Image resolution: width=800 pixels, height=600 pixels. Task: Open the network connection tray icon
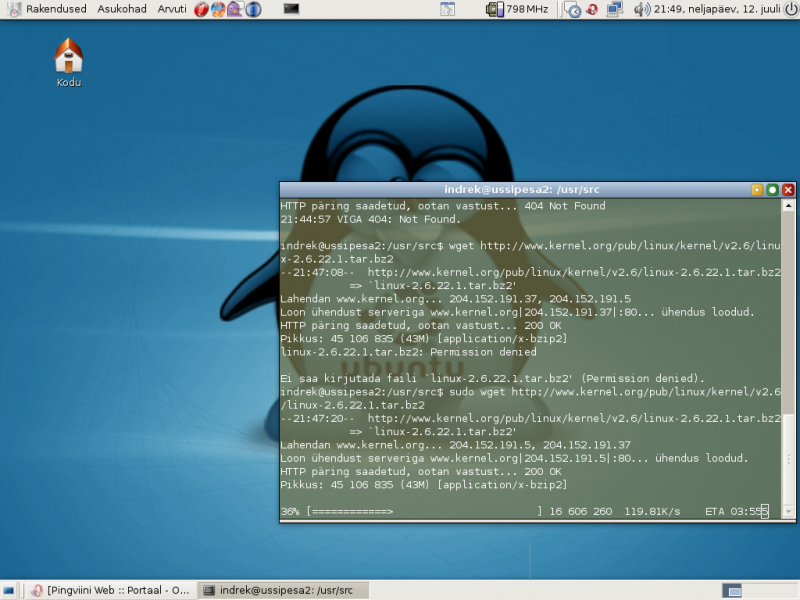pyautogui.click(x=615, y=9)
